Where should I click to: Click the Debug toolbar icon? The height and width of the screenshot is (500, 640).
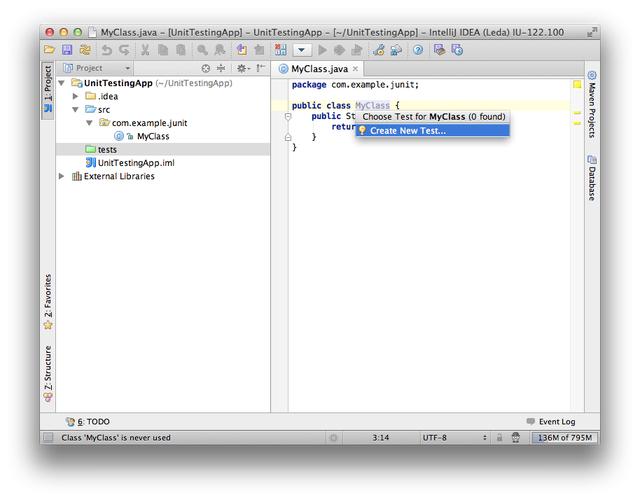tap(339, 50)
